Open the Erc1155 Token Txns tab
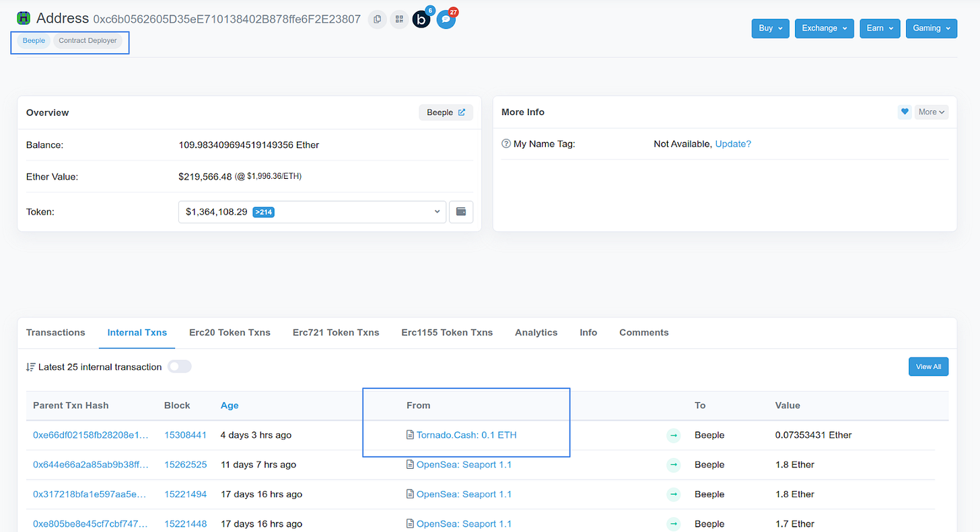The height and width of the screenshot is (532, 980). click(447, 332)
